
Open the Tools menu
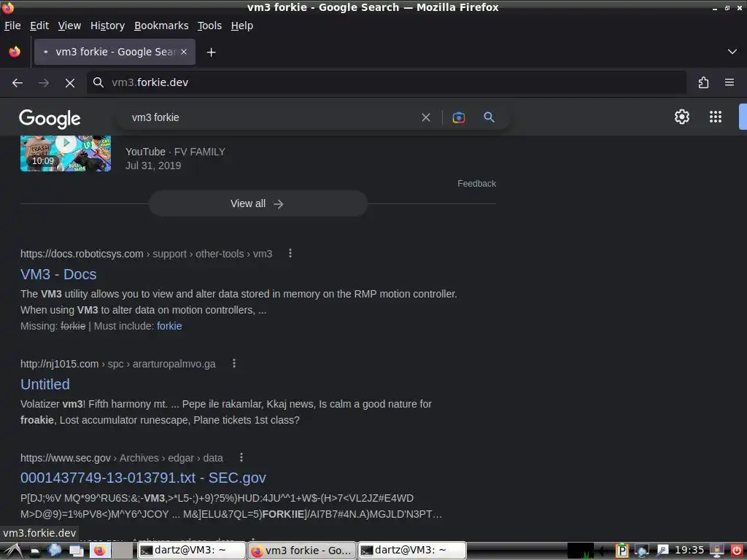tap(209, 26)
